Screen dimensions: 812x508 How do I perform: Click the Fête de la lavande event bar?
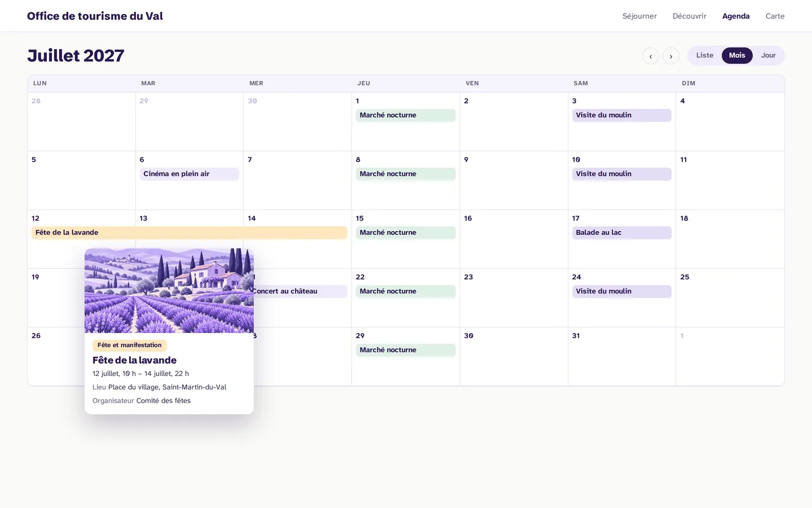[189, 233]
